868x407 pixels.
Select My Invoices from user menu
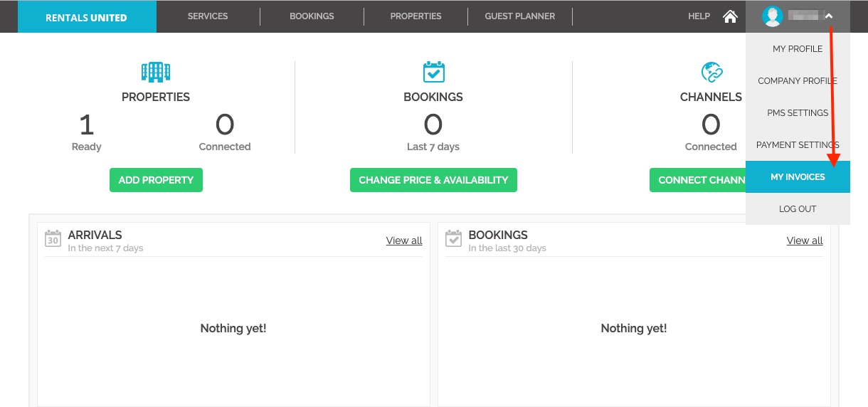(798, 176)
